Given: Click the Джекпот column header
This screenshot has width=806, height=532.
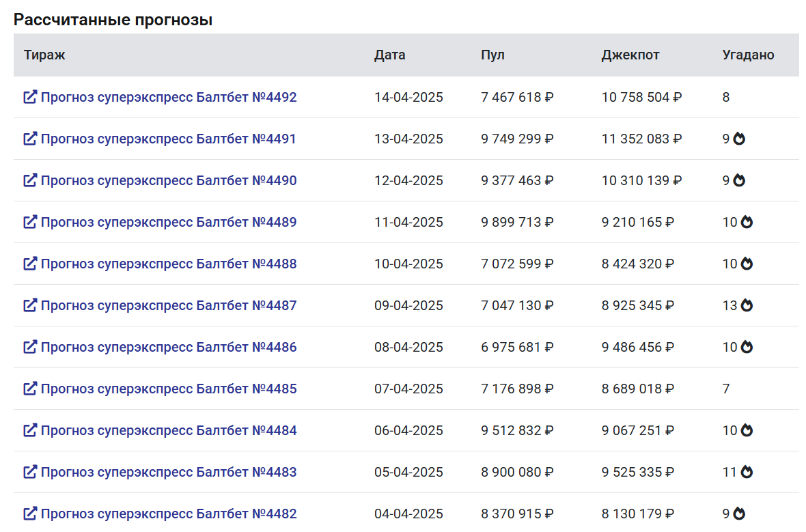Looking at the screenshot, I should [x=630, y=55].
